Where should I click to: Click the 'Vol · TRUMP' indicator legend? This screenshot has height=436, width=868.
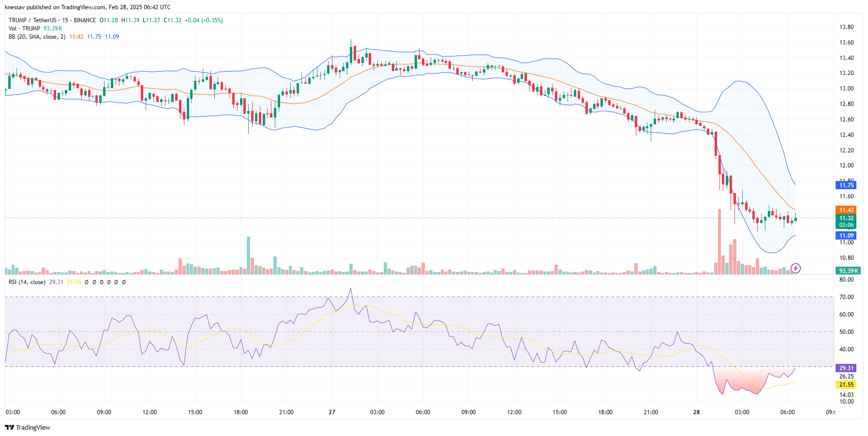pos(24,29)
